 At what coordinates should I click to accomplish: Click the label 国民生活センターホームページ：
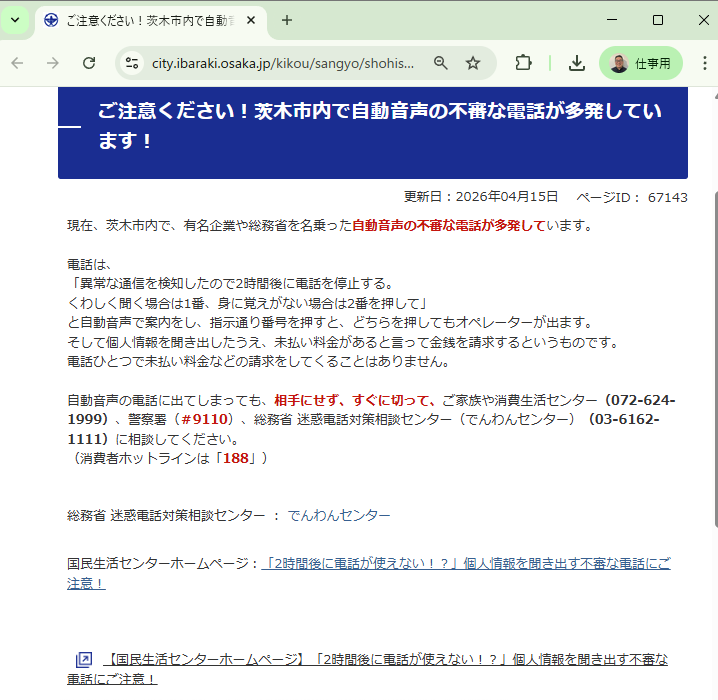pos(163,563)
